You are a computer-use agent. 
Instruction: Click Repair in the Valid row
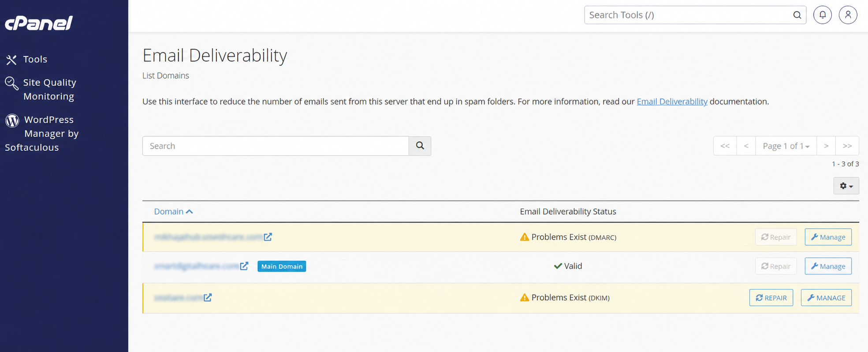[776, 266]
